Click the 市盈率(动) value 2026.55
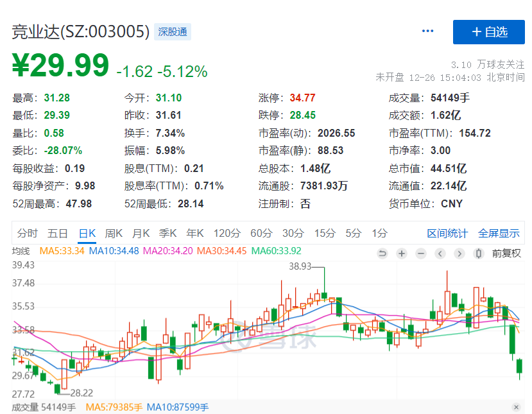 336,133
